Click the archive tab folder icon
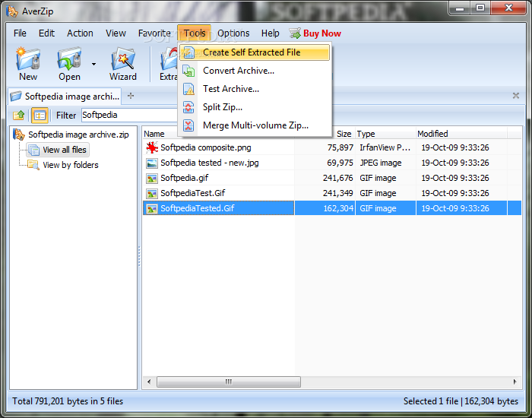The width and height of the screenshot is (532, 418). [16, 97]
